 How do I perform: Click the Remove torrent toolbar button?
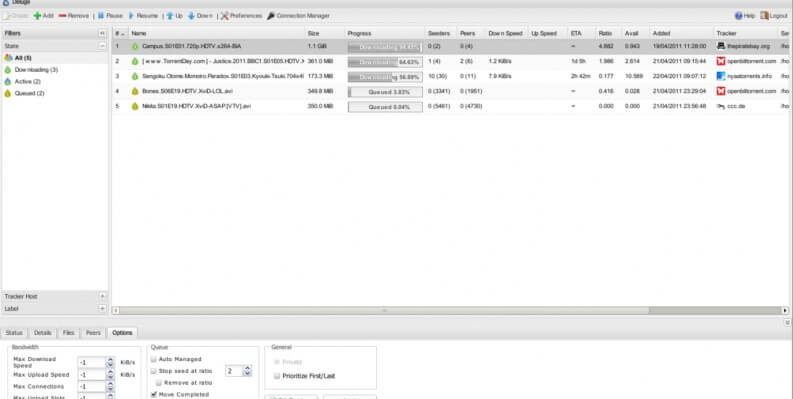[74, 16]
